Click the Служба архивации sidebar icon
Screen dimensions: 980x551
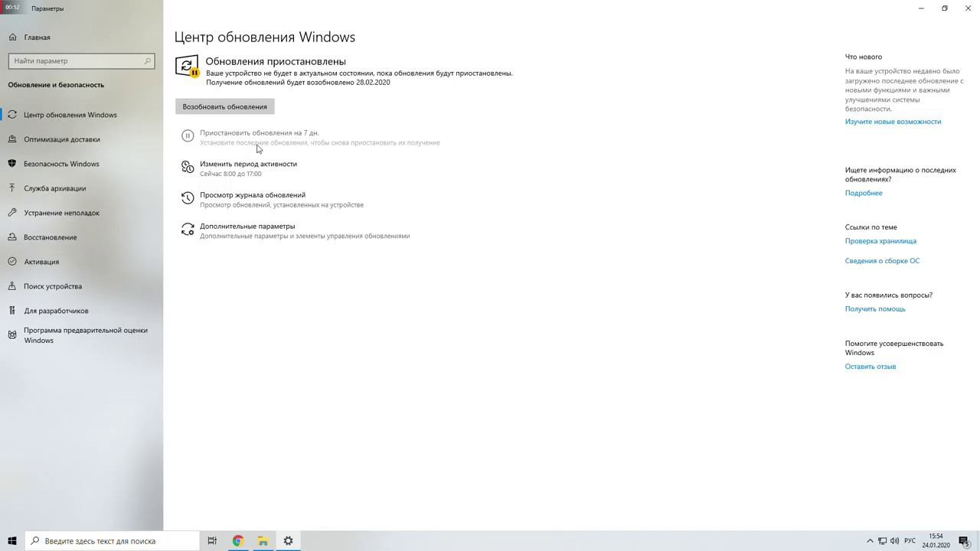coord(12,188)
